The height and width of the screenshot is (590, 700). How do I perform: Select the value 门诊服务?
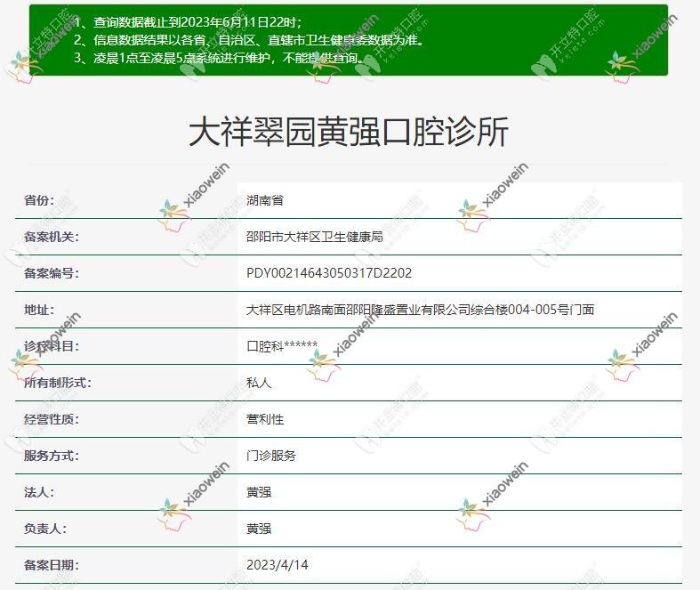tap(271, 456)
